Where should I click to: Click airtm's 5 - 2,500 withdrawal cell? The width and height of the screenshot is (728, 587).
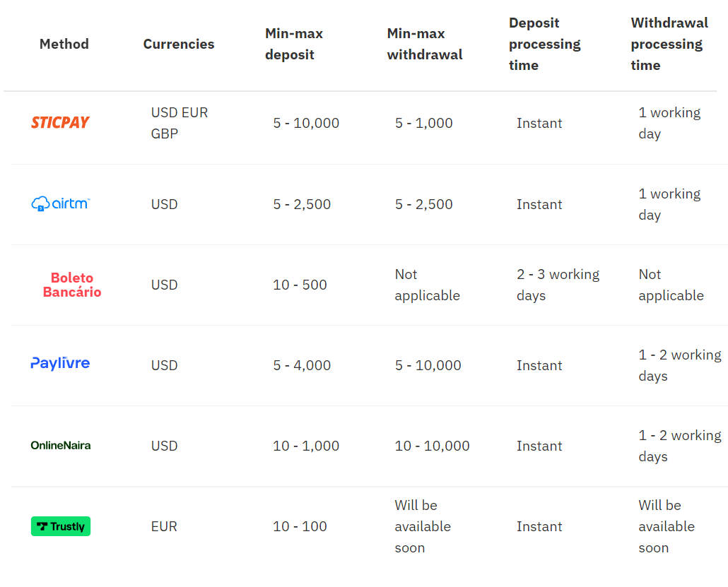pyautogui.click(x=423, y=204)
